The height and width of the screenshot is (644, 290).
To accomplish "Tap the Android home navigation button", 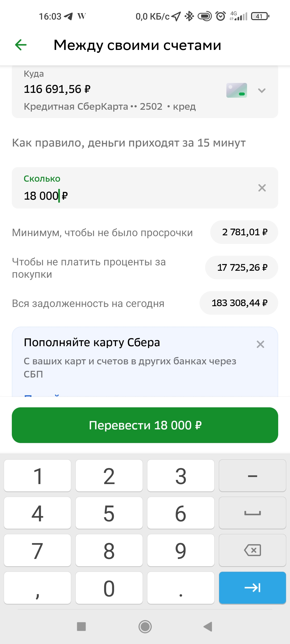I will coord(145,627).
